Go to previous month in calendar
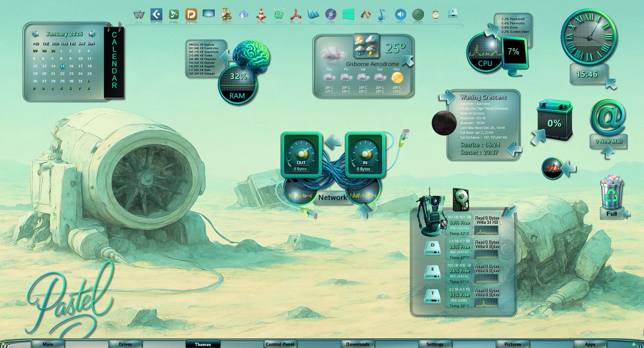The height and width of the screenshot is (348, 644). point(35,34)
